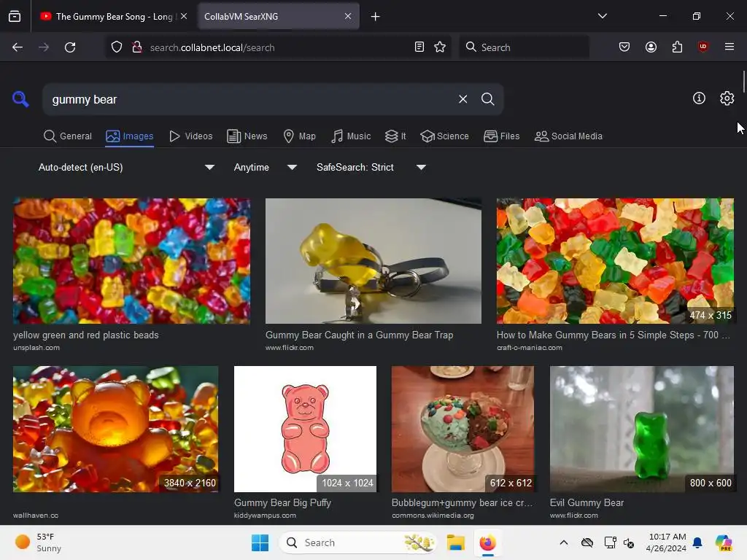Close The Gummy Bear Song tab
The width and height of the screenshot is (747, 560).
pyautogui.click(x=184, y=16)
